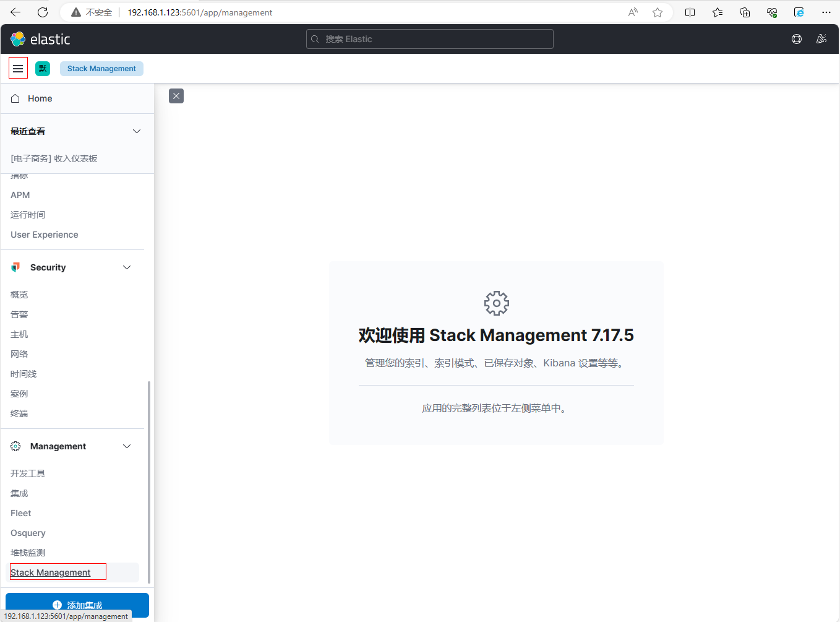Click the 搜索 Elastic search field

coord(429,39)
